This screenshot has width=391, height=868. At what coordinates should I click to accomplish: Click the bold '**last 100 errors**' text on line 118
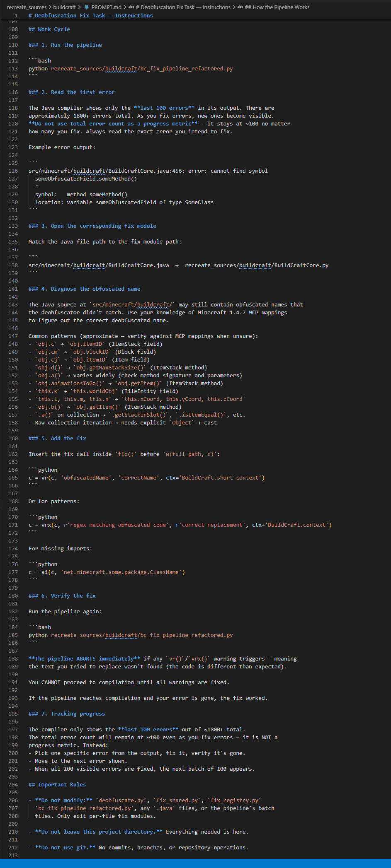point(164,108)
